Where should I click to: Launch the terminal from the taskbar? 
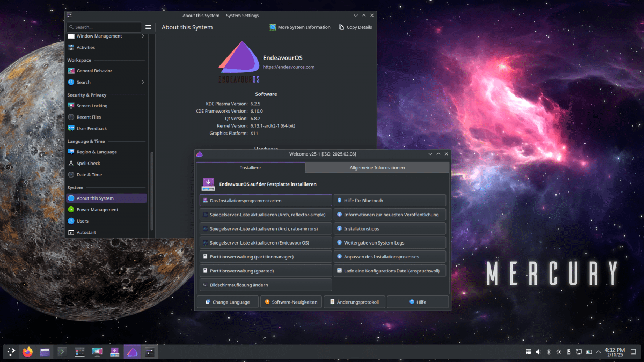62,352
